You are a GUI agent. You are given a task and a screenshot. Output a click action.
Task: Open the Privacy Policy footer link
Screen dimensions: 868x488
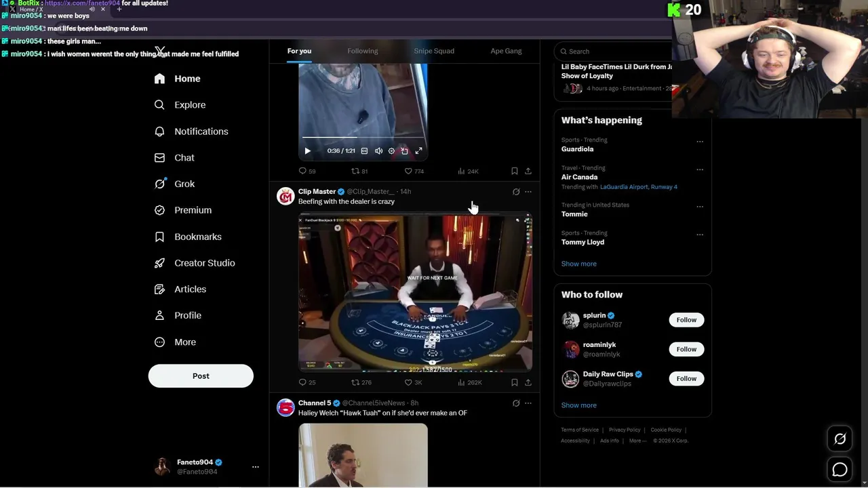point(625,430)
